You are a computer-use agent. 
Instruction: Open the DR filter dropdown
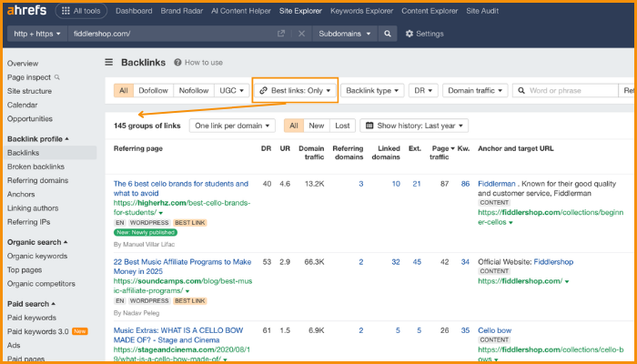tap(423, 91)
